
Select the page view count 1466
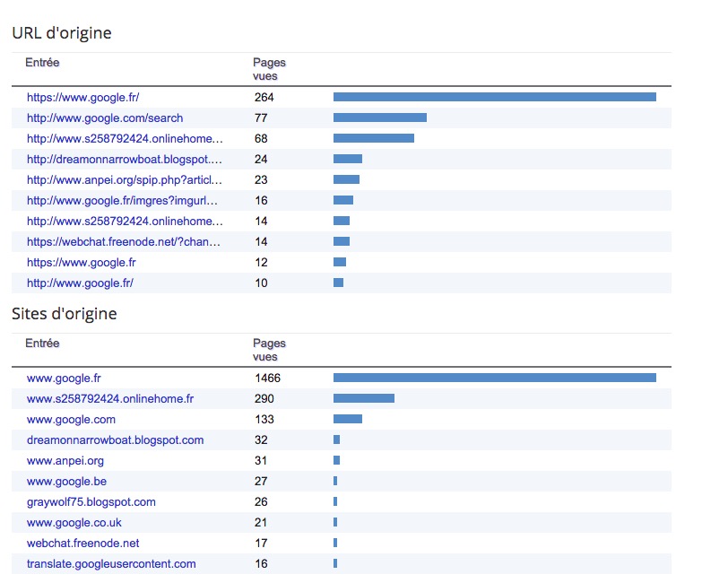[x=267, y=379]
